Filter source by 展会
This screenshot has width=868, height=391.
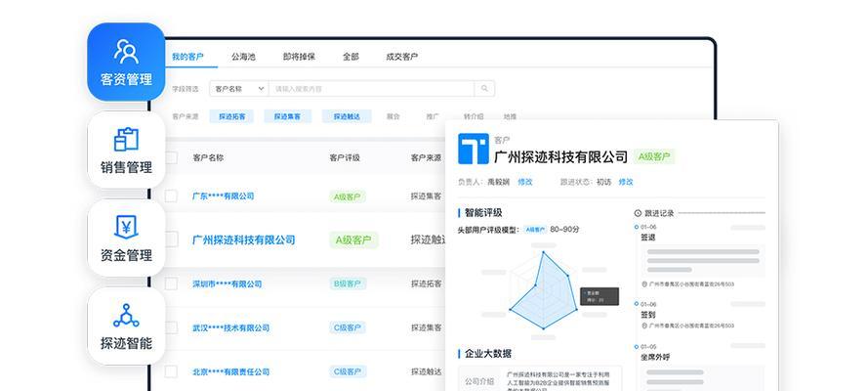[x=393, y=117]
